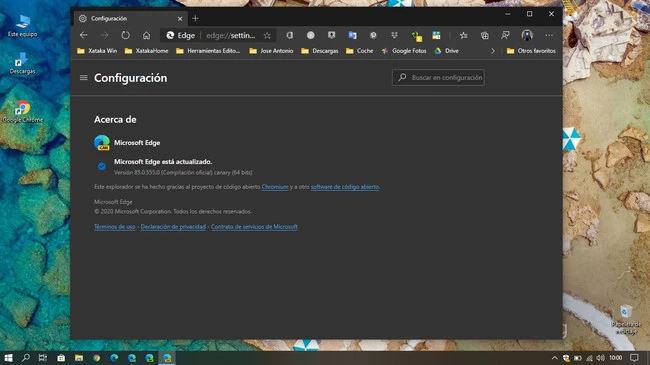
Task: Open the user profile avatar
Action: [x=527, y=35]
